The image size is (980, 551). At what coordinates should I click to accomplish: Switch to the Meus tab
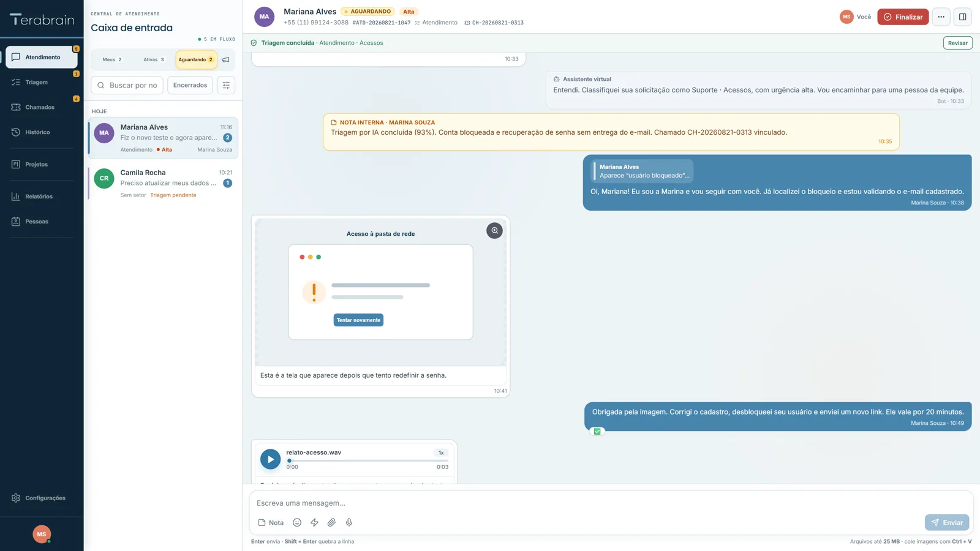point(112,60)
